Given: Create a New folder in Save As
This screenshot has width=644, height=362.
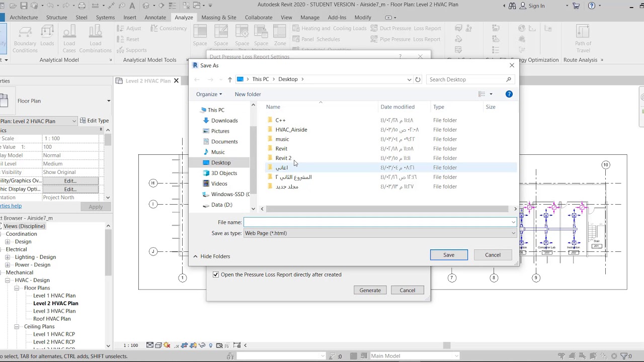Looking at the screenshot, I should point(248,94).
